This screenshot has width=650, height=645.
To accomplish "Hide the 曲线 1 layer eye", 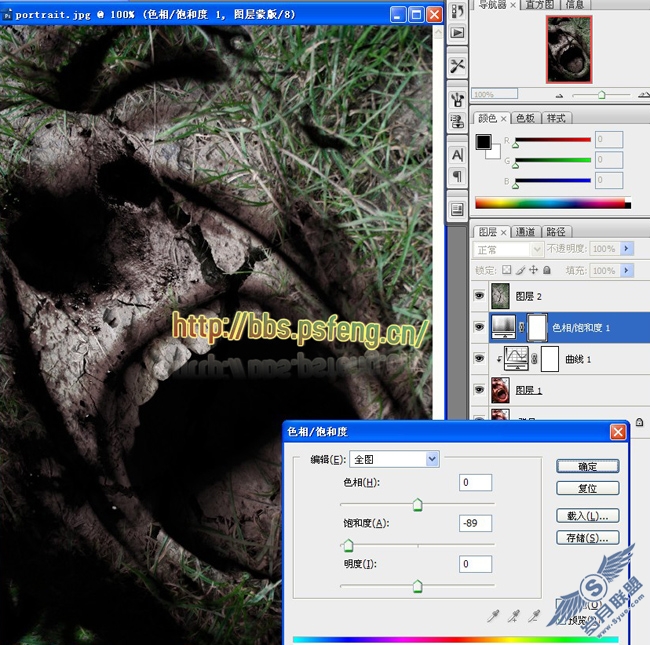I will click(479, 358).
